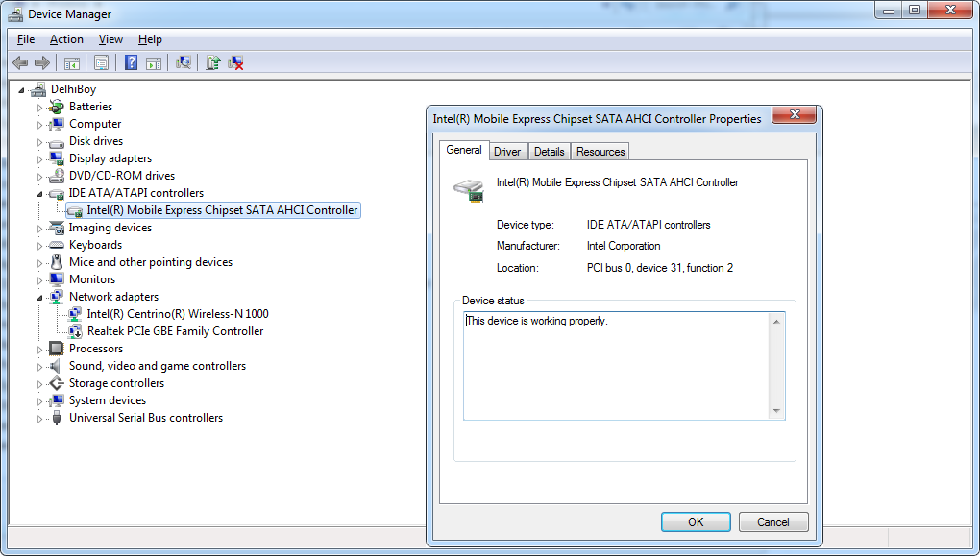Click 'PCI bus 0, device 31, function 2' text
Viewport: 980px width, 556px height.
coord(660,267)
